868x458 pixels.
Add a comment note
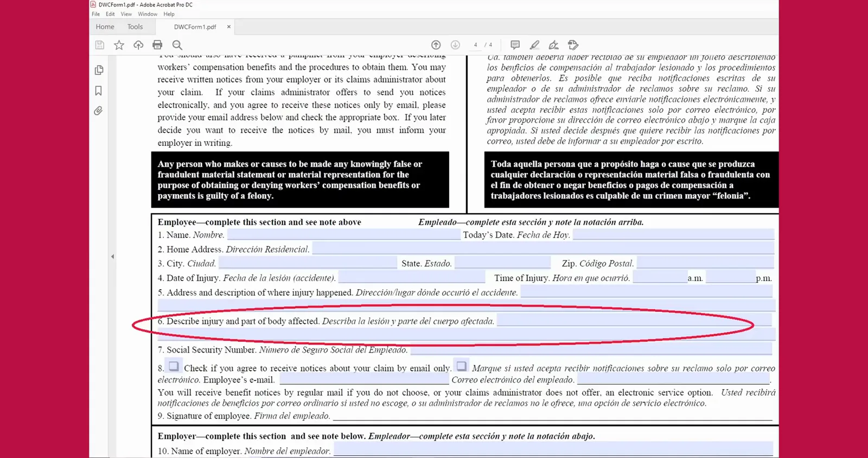(515, 45)
